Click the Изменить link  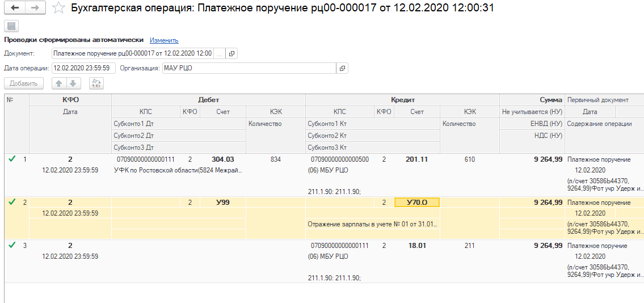tap(164, 40)
